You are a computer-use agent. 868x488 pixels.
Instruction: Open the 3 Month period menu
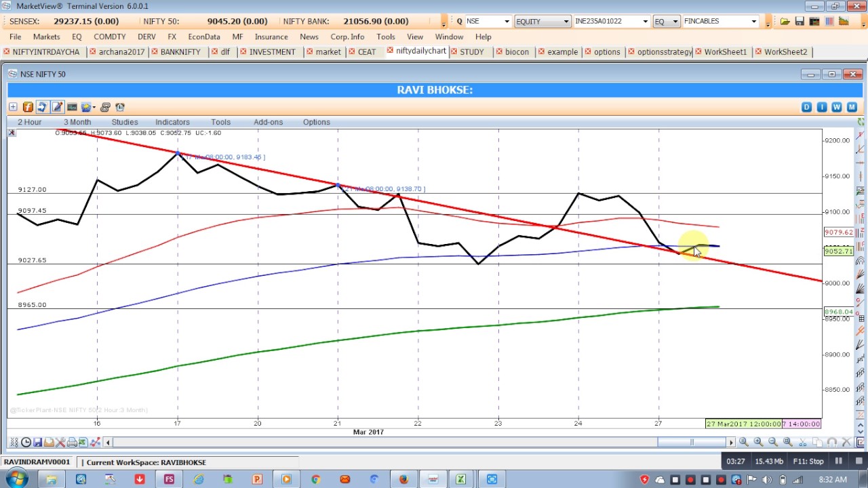point(77,122)
